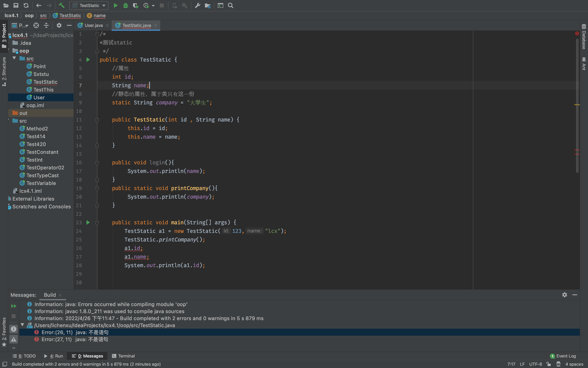Toggle information messages filter button
The height and width of the screenshot is (368, 588).
pyautogui.click(x=14, y=329)
